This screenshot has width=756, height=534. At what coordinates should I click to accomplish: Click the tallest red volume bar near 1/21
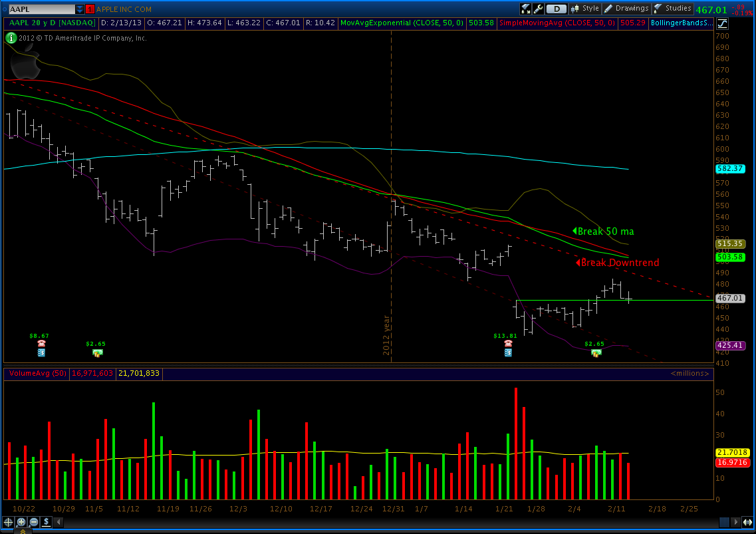516,444
